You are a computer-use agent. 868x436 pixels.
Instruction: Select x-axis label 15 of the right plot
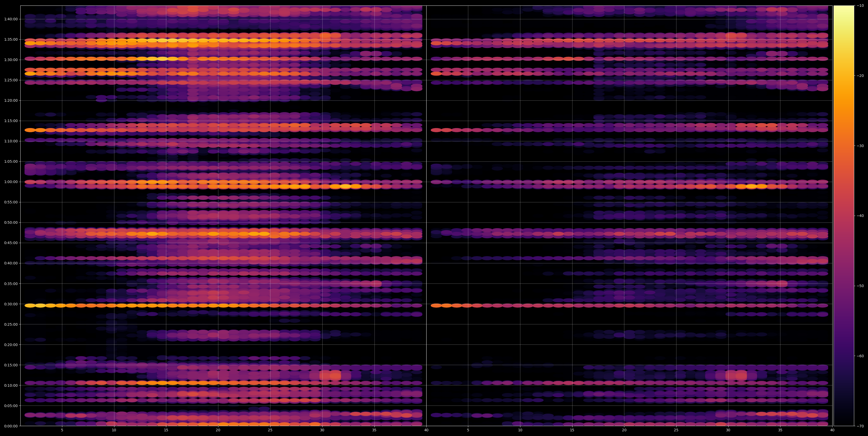point(572,430)
